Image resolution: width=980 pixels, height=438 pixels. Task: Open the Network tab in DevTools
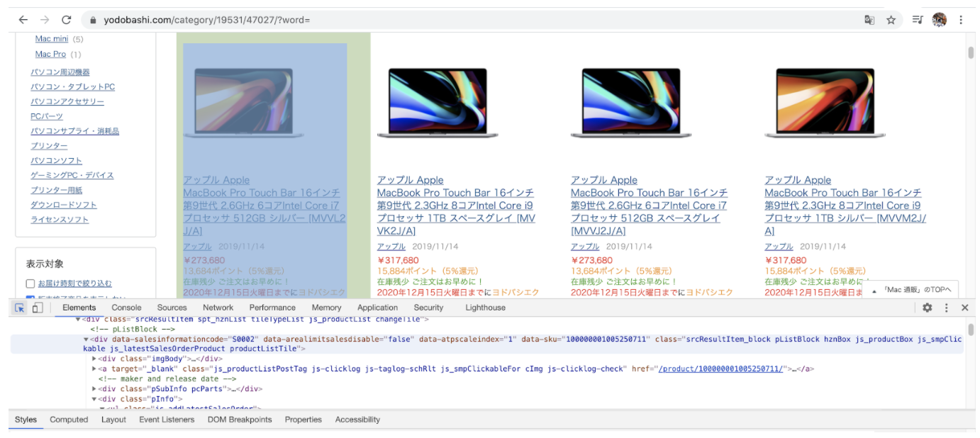coord(218,308)
